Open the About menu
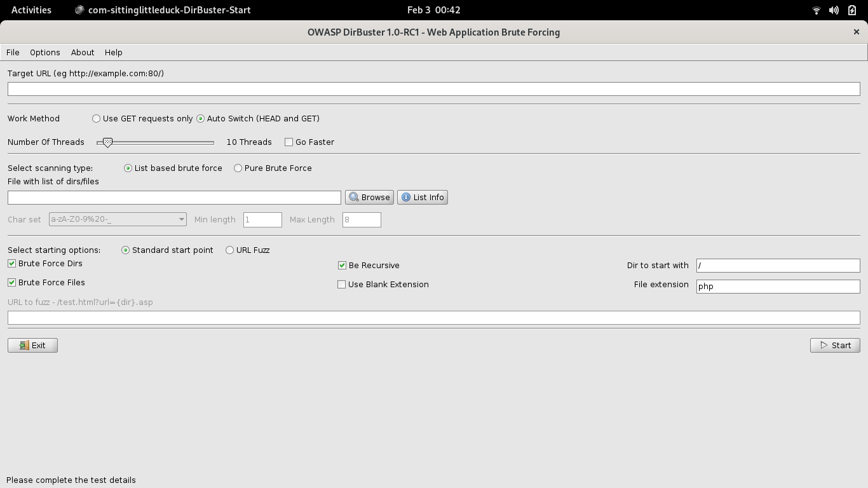Viewport: 868px width, 488px height. click(83, 52)
